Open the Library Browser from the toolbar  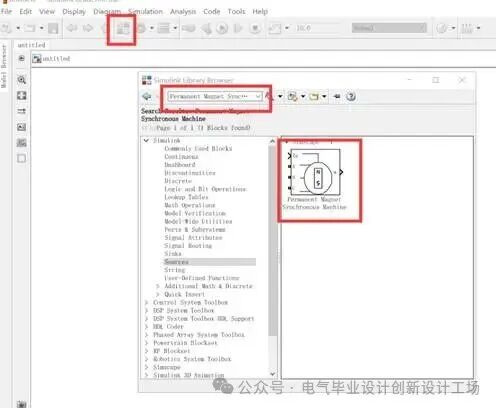click(x=122, y=29)
